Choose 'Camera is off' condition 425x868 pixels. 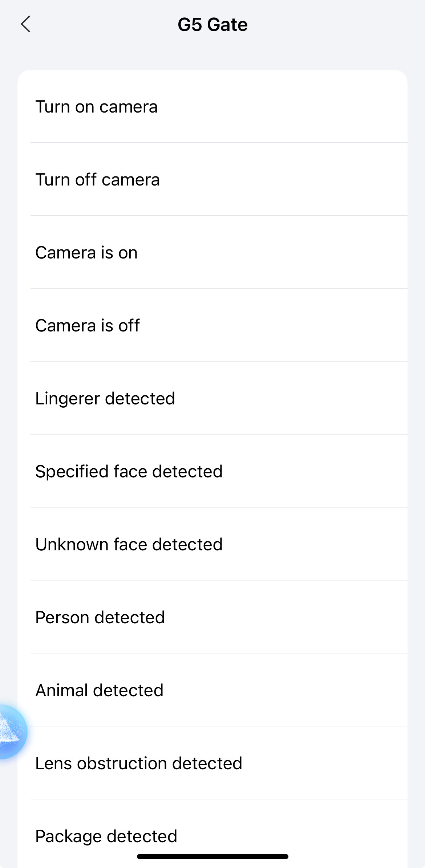87,326
